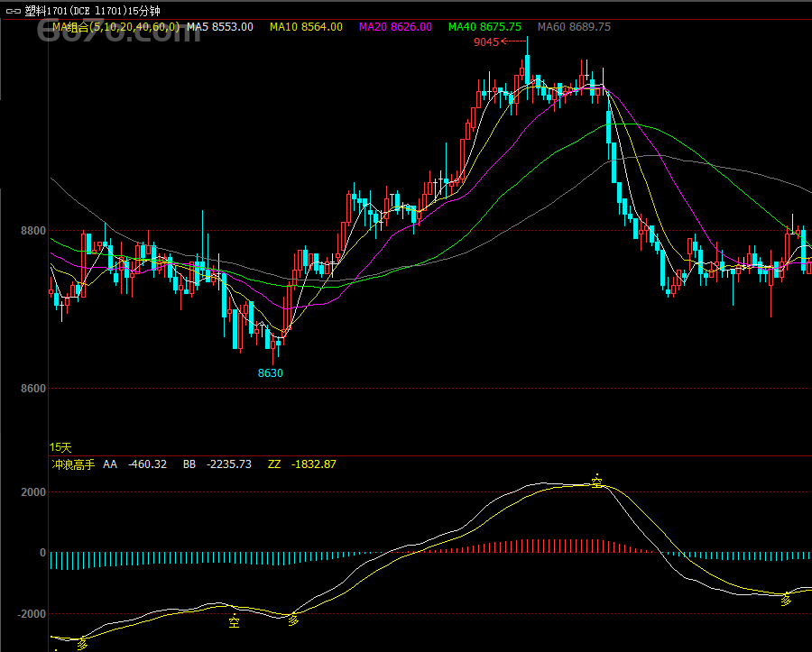Click the 8630 low price marker

point(270,372)
